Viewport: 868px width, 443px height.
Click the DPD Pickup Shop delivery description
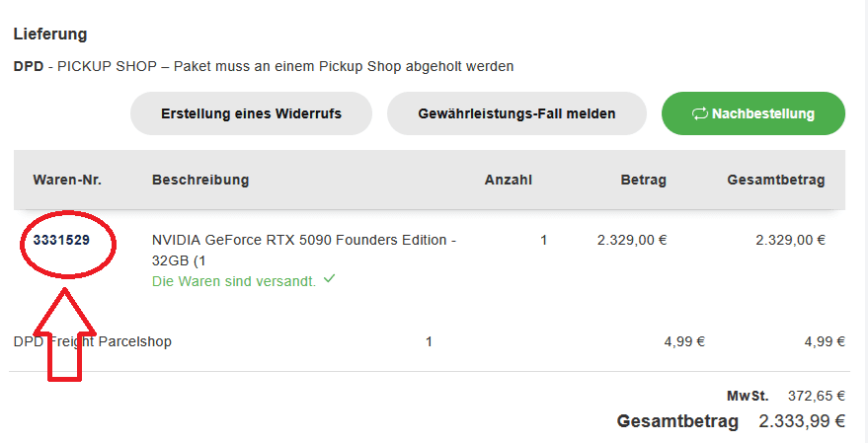(264, 66)
